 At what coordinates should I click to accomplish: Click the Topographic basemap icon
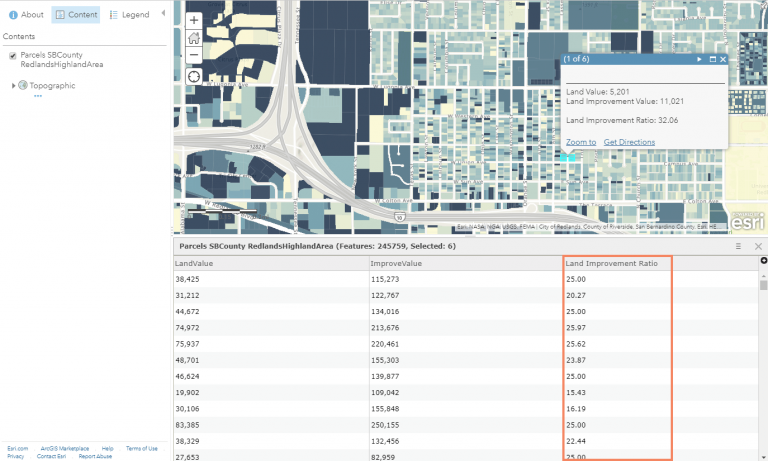pos(23,85)
